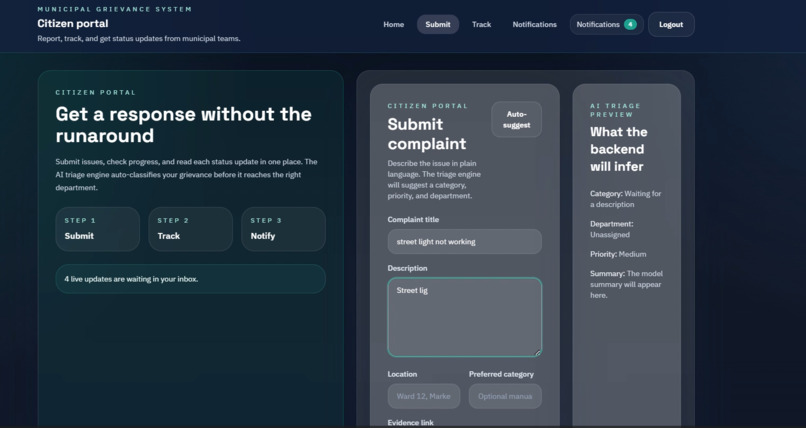The image size is (806, 428).
Task: Click the Submit complaint heading
Action: 427,134
